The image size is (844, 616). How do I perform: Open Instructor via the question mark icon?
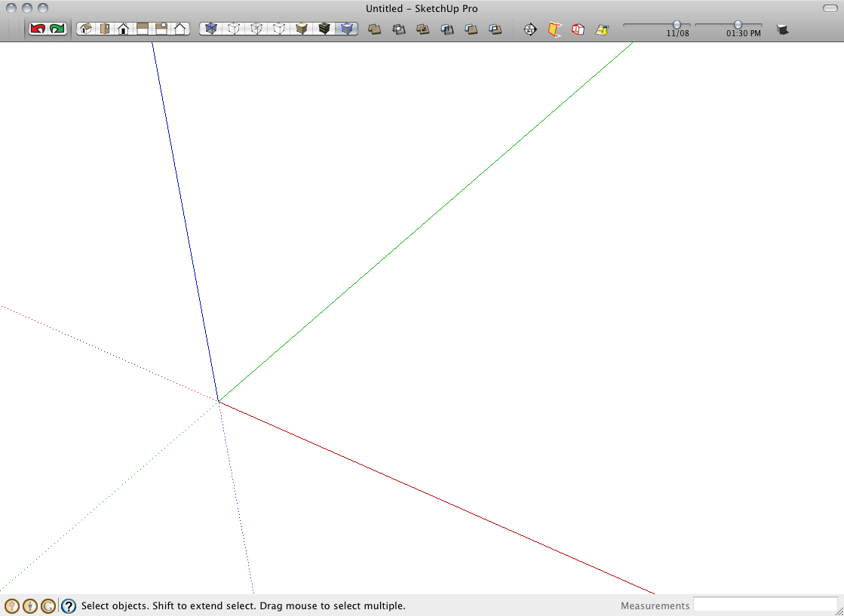point(69,606)
